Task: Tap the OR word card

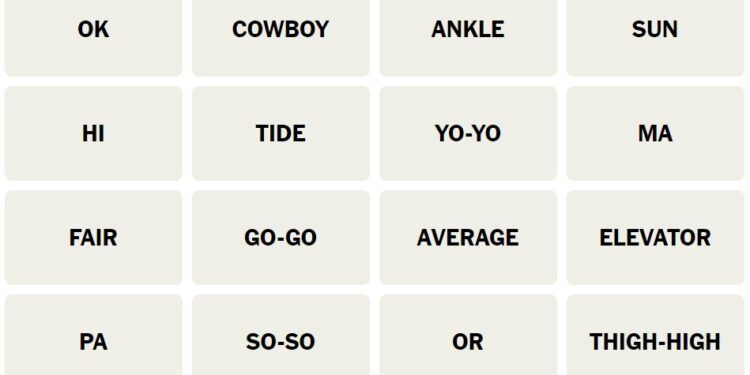Action: (x=468, y=335)
